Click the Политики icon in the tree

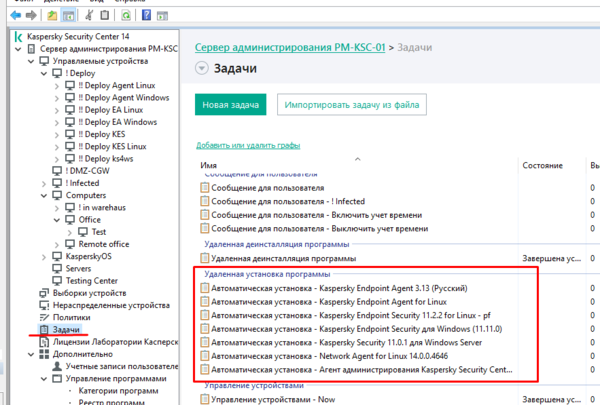coord(44,317)
